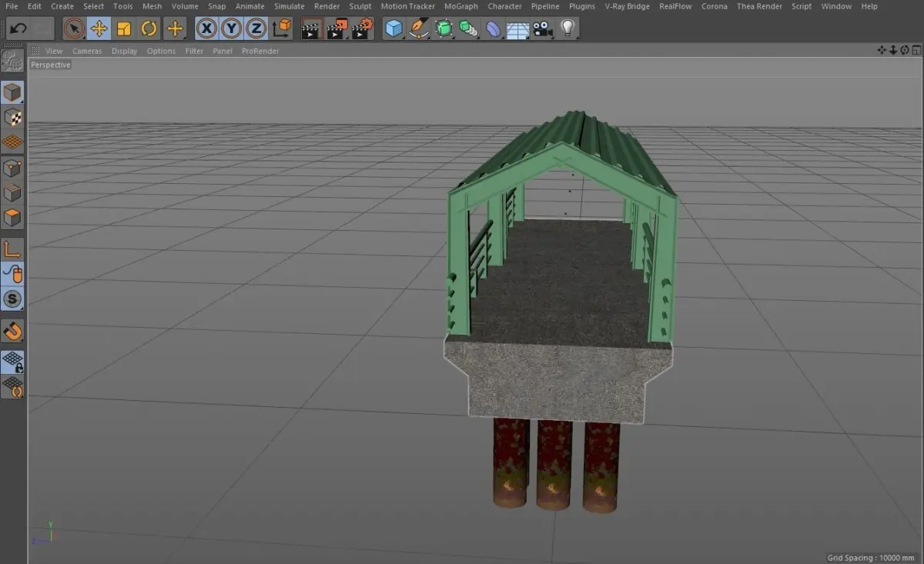Open the Array modeling objects palette
924x564 pixels.
(468, 29)
